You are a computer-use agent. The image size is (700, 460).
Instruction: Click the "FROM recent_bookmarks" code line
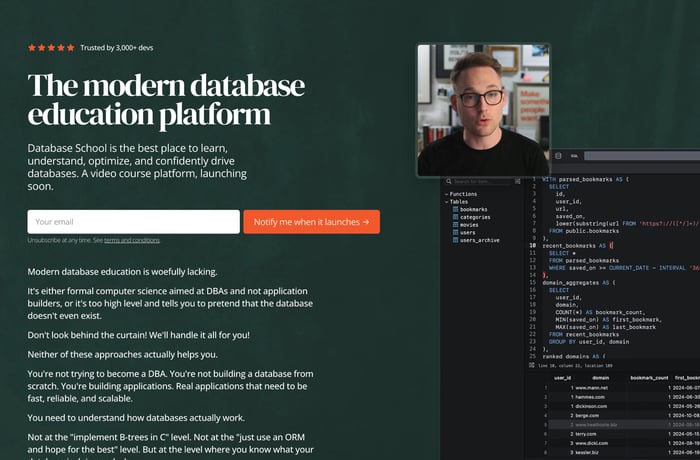click(584, 335)
